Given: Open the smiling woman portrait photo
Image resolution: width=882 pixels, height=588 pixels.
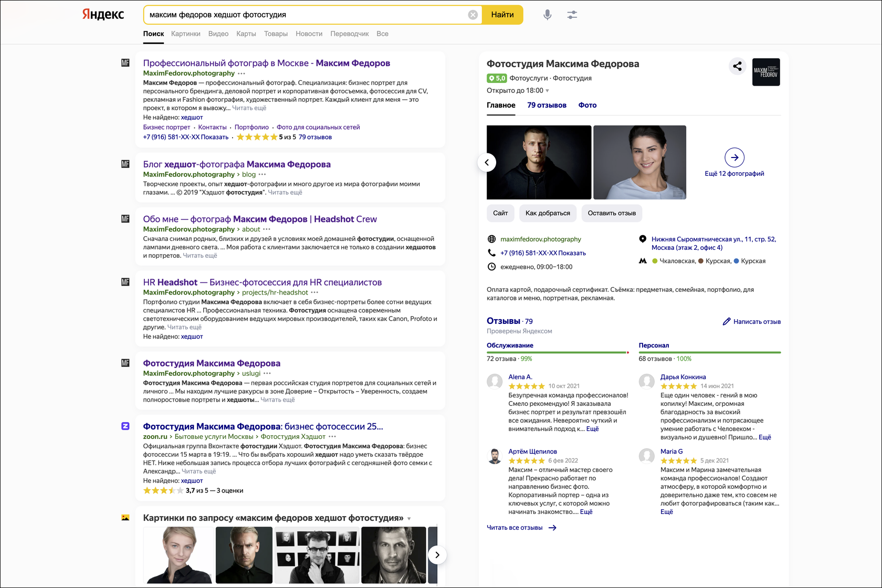Looking at the screenshot, I should (x=639, y=162).
